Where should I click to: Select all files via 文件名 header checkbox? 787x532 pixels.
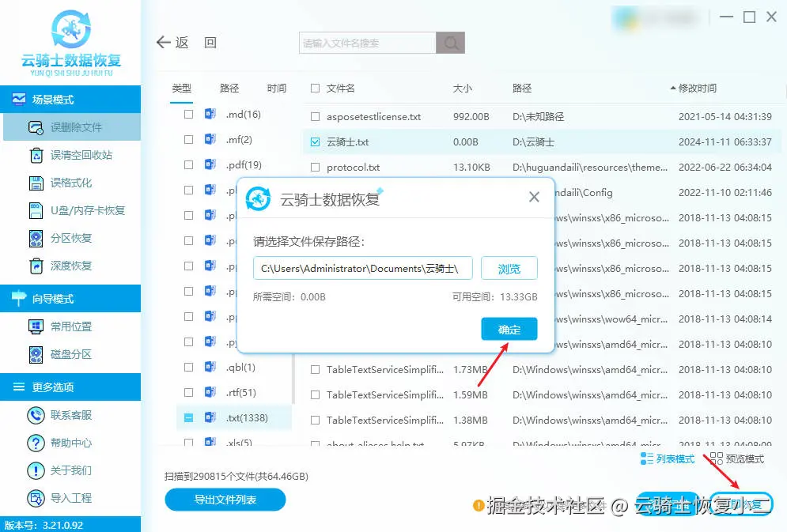[316, 89]
